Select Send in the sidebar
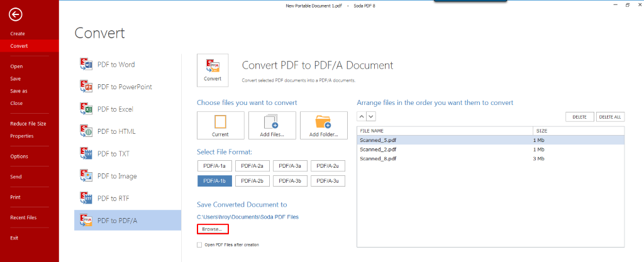The height and width of the screenshot is (262, 644). [16, 177]
